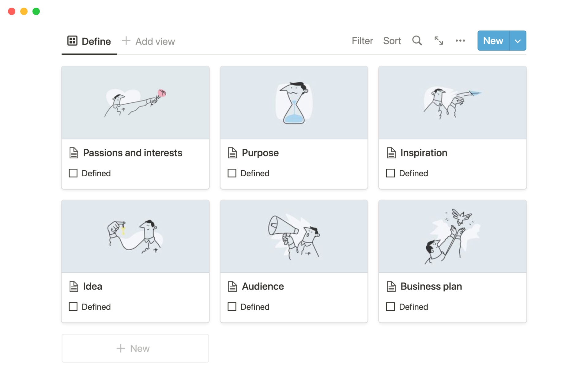Click the page icon next to Idea
Viewport: 588px width, 368px height.
(x=74, y=286)
